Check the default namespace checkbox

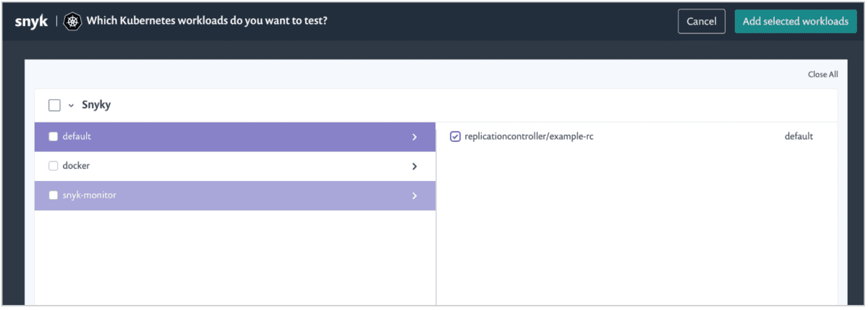point(53,137)
